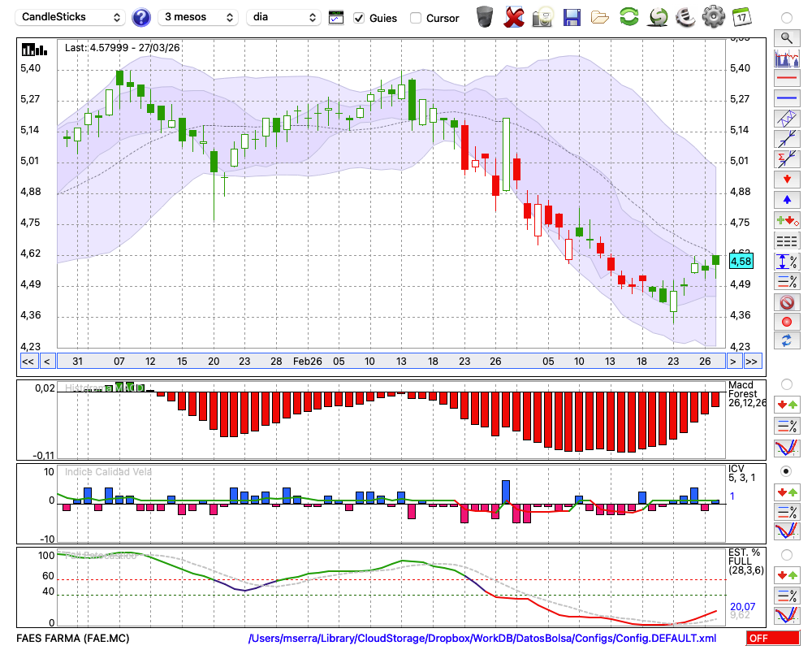
Task: Click the red prohibition sign icon
Action: [x=785, y=302]
